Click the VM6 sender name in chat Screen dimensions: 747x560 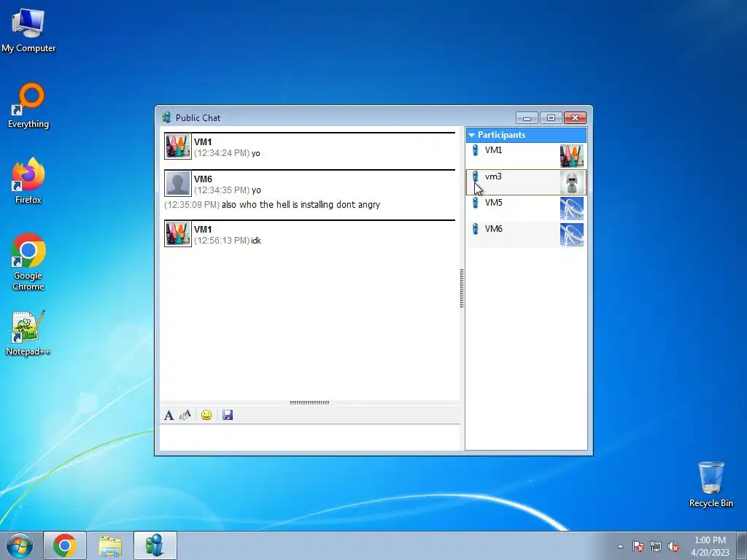coord(203,179)
